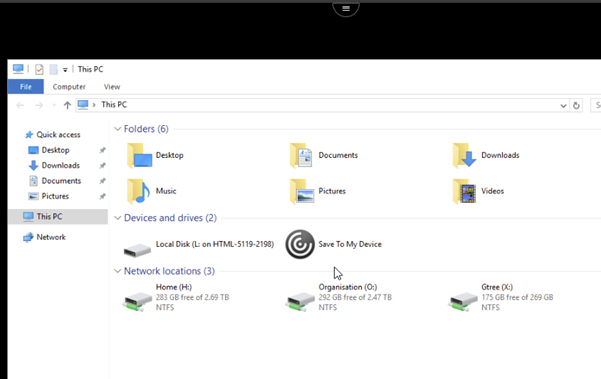Click the This PC system icon in title bar
The image size is (601, 379).
point(18,69)
